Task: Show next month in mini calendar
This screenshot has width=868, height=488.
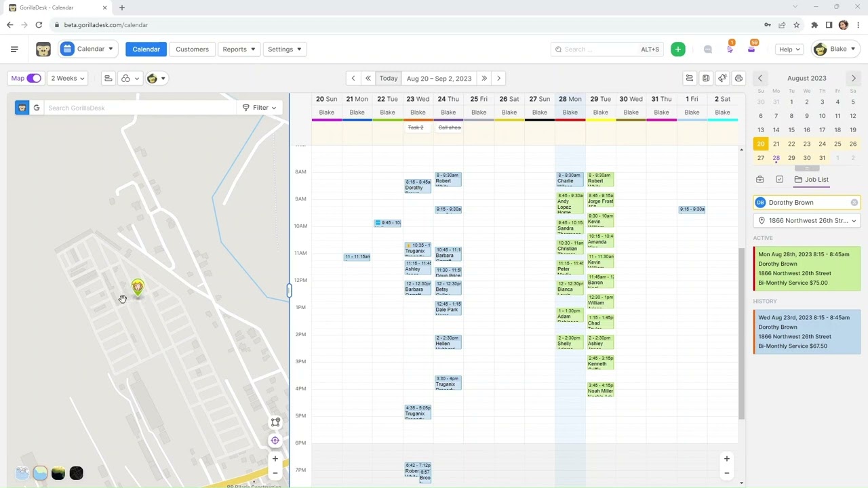Action: [x=853, y=78]
